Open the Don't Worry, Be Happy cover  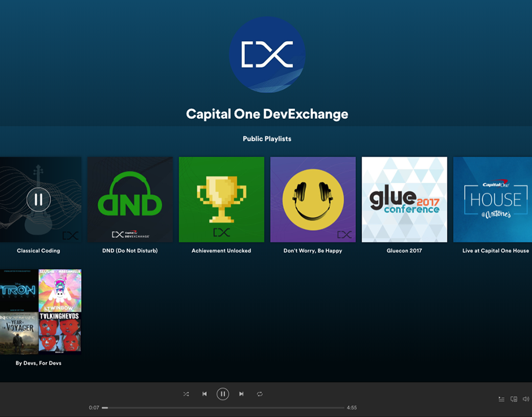tap(313, 200)
